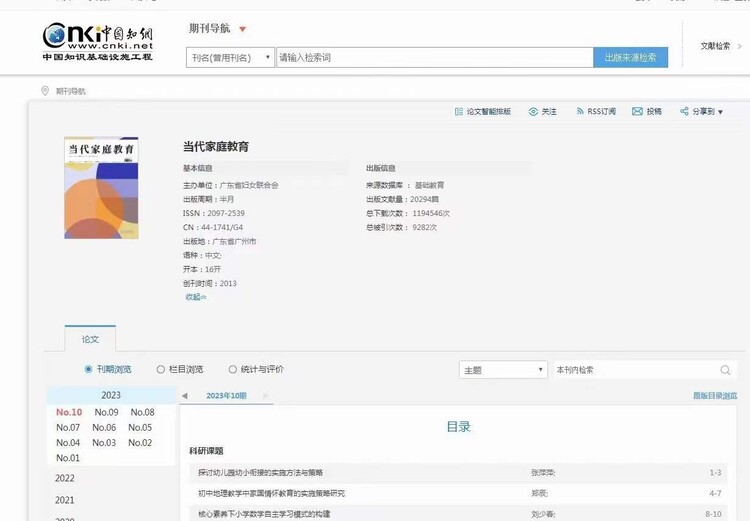The width and height of the screenshot is (750, 521).
Task: Click the 投稿 envelope icon
Action: [x=637, y=112]
